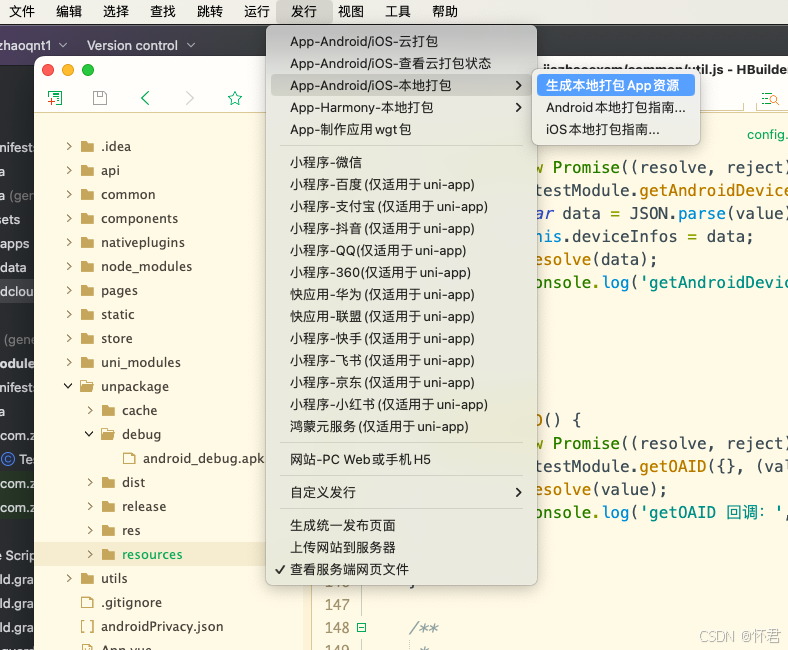This screenshot has height=650, width=788.
Task: Select the dist folder row
Action: point(150,482)
